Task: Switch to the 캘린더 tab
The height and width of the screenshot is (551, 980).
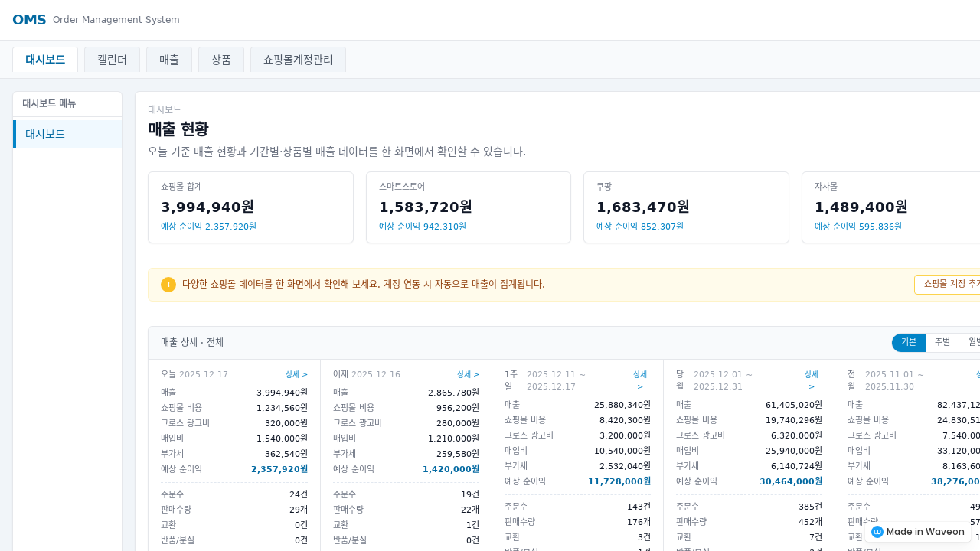Action: [112, 59]
